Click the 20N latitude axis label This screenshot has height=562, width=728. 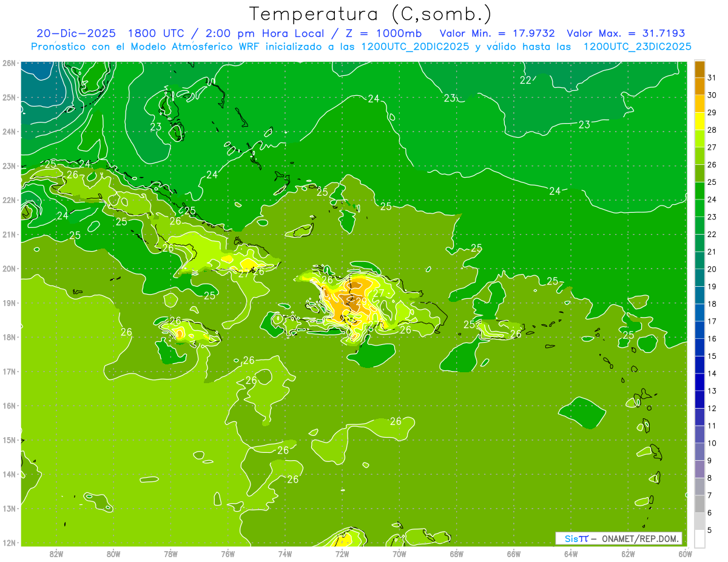pos(8,269)
